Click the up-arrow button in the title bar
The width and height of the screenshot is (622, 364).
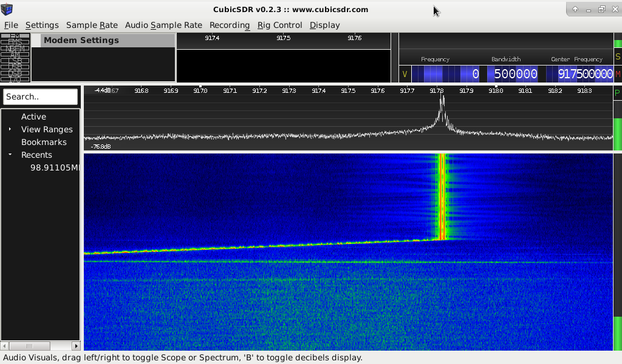coord(575,9)
